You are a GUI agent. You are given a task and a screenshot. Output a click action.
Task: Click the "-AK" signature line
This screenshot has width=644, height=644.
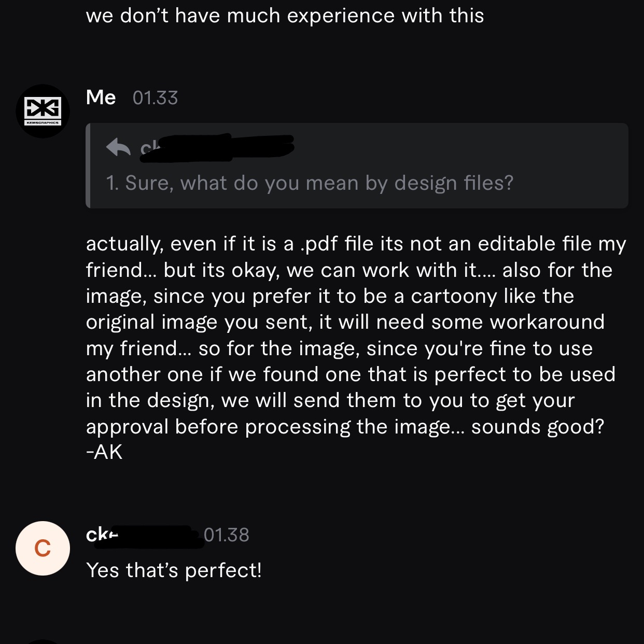[x=104, y=452]
